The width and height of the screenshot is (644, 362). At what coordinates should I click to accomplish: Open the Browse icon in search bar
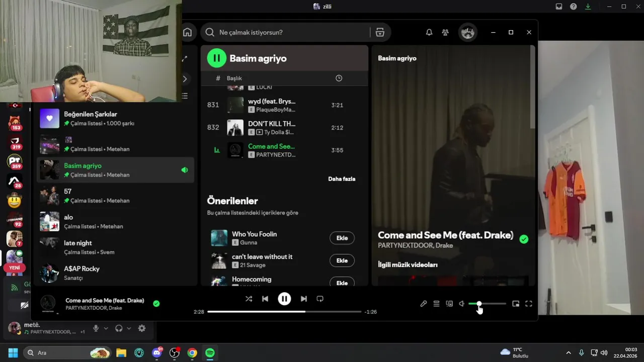tap(380, 32)
